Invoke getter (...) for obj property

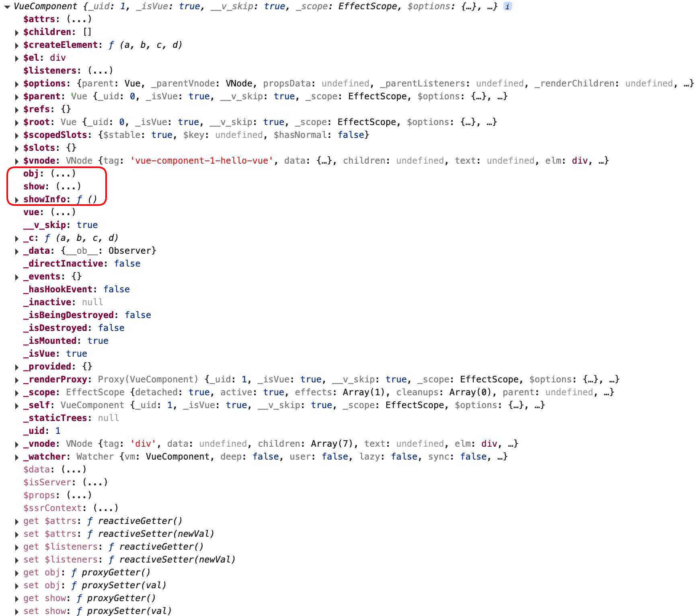click(63, 173)
